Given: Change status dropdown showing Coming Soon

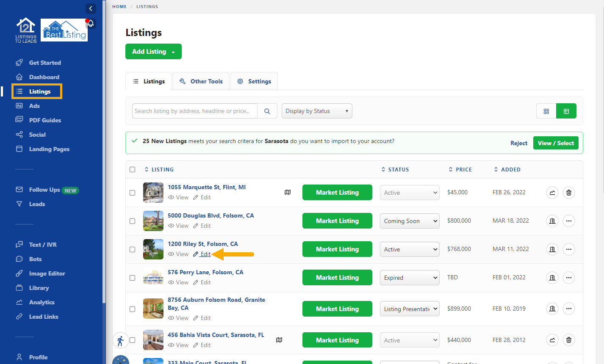Looking at the screenshot, I should click(410, 221).
